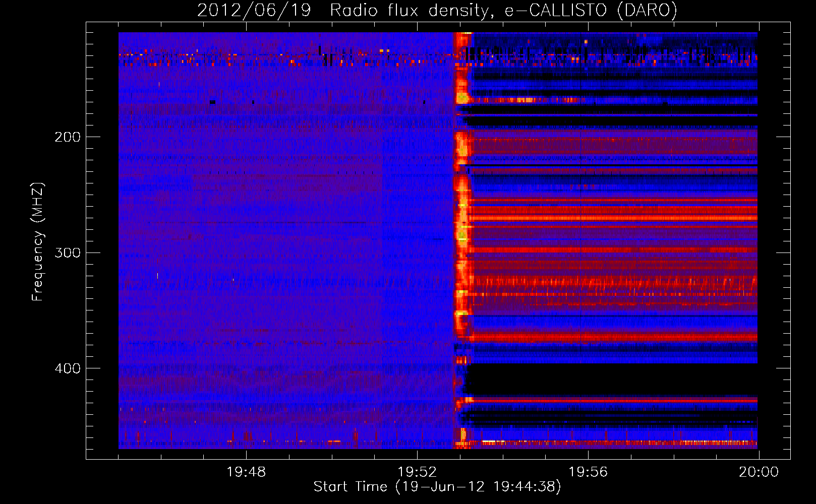Click the 19:52 time tick label
Viewport: 816px width, 504px height.
(x=417, y=472)
